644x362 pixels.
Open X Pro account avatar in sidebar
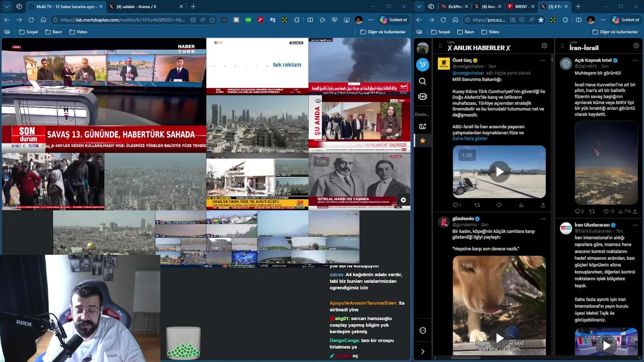click(423, 48)
